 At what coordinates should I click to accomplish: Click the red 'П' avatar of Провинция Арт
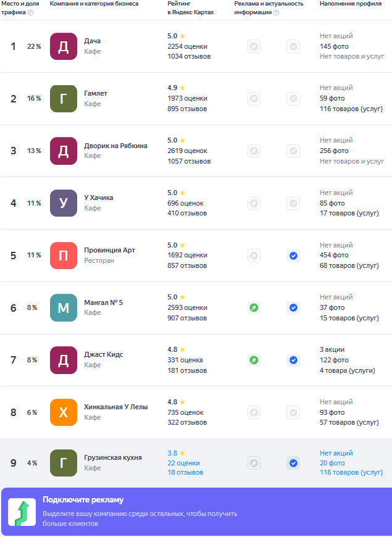point(64,256)
